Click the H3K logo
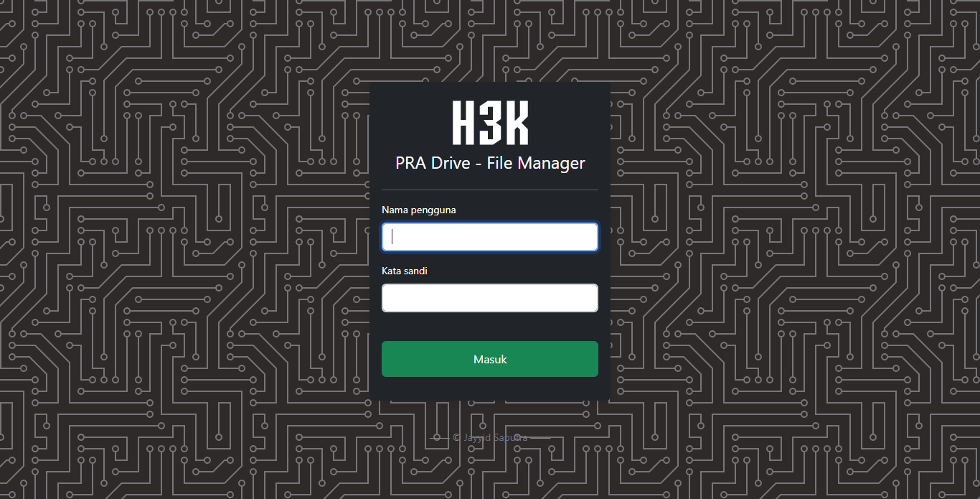980x499 pixels. (x=490, y=123)
